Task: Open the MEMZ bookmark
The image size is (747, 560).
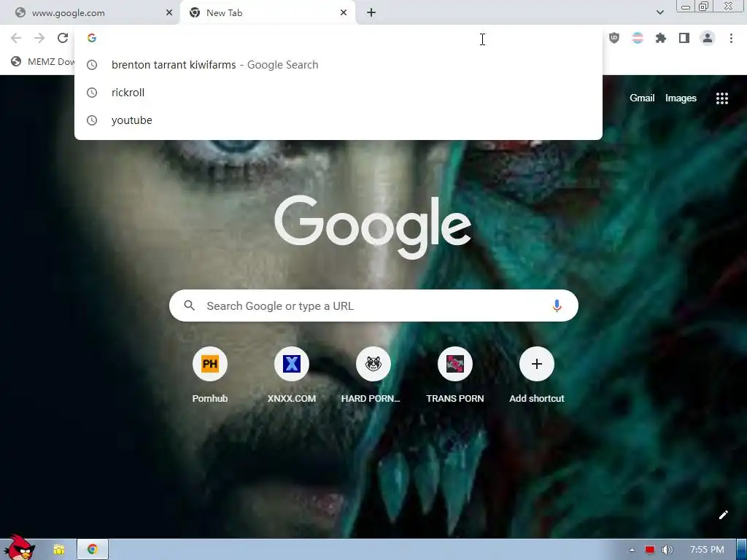Action: [x=43, y=61]
